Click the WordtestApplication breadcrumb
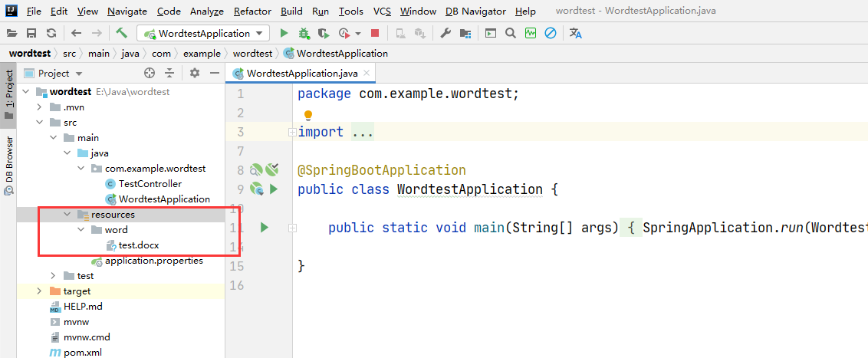Image resolution: width=868 pixels, height=358 pixels. click(x=335, y=54)
